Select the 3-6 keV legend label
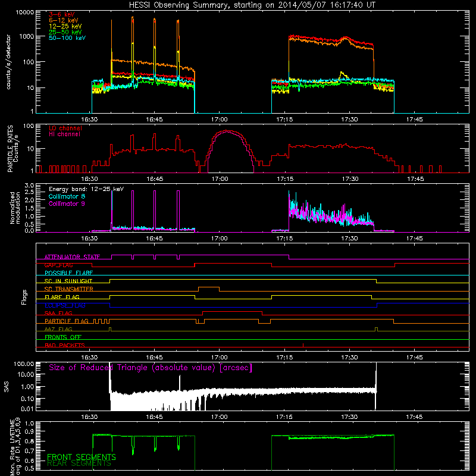 62,14
